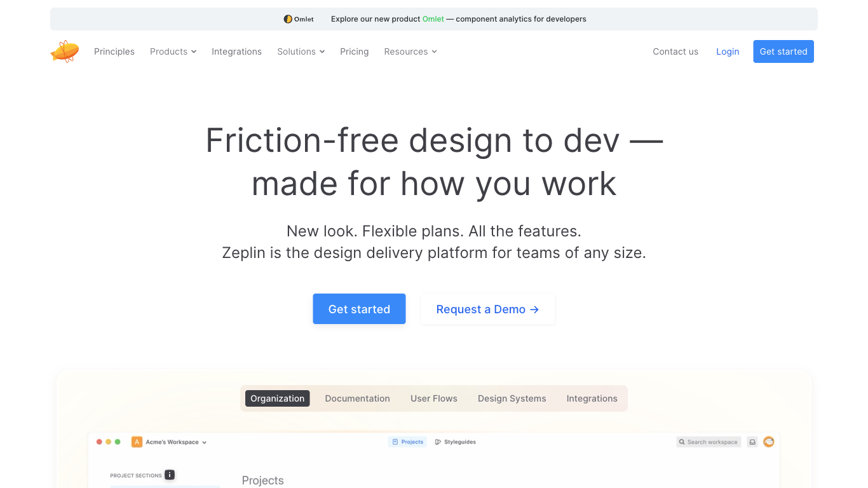
Task: Navigate to the Pricing page
Action: 354,51
